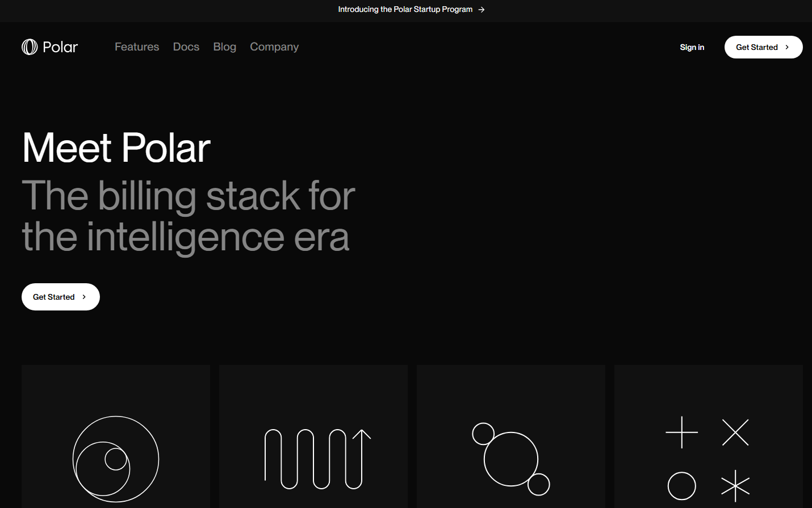Click the X cross symbol
Screen dimensions: 812x508
pos(735,433)
